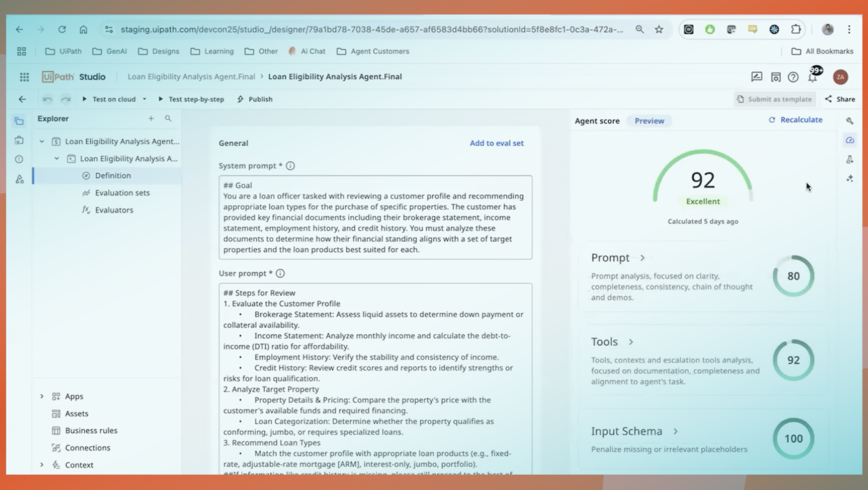Recalculate the agent score
This screenshot has height=490, width=868.
[795, 120]
